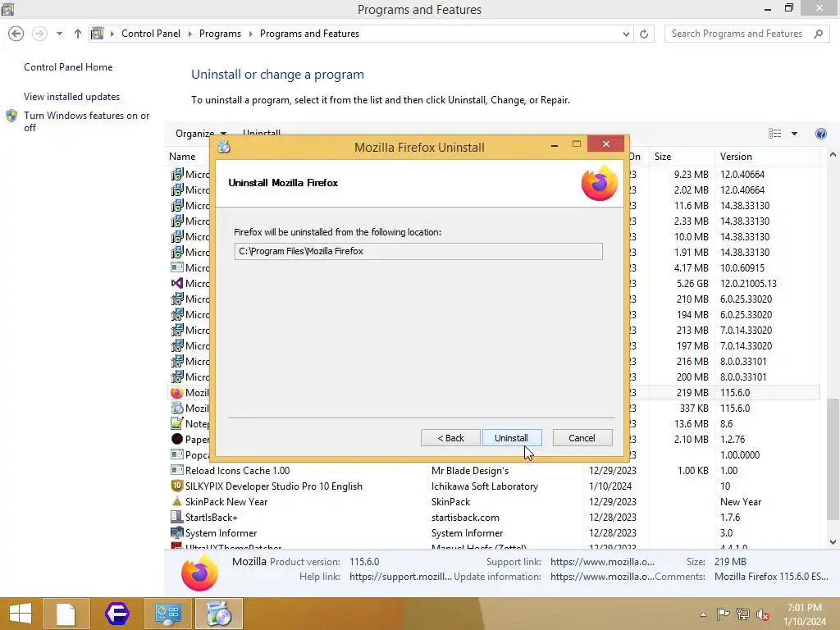The width and height of the screenshot is (840, 630).
Task: Click the SILKYPIX program icon
Action: pos(177,486)
